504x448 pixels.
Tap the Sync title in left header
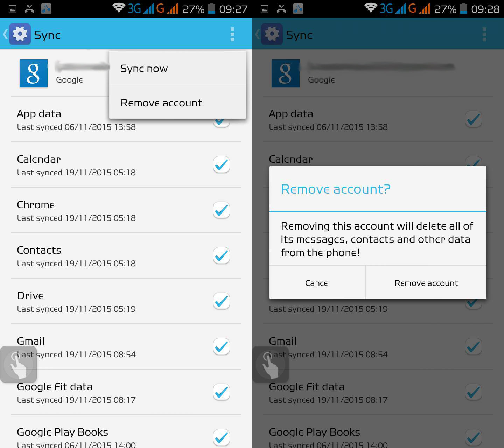[47, 35]
